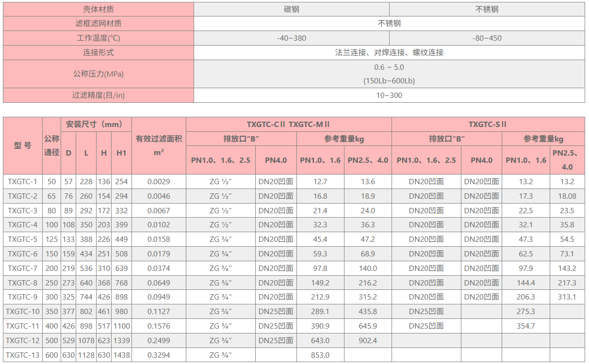Click the 壳体材质 row label
Viewport: 589px width, 364px height.
98,9
